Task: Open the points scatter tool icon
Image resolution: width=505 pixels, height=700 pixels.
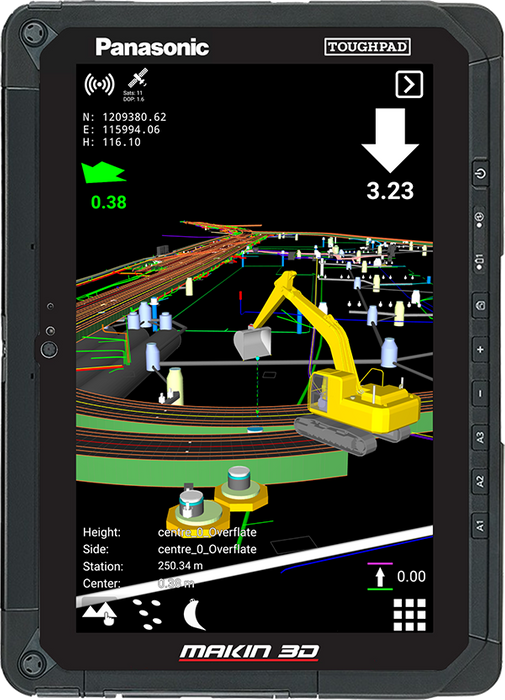Action: [x=148, y=614]
